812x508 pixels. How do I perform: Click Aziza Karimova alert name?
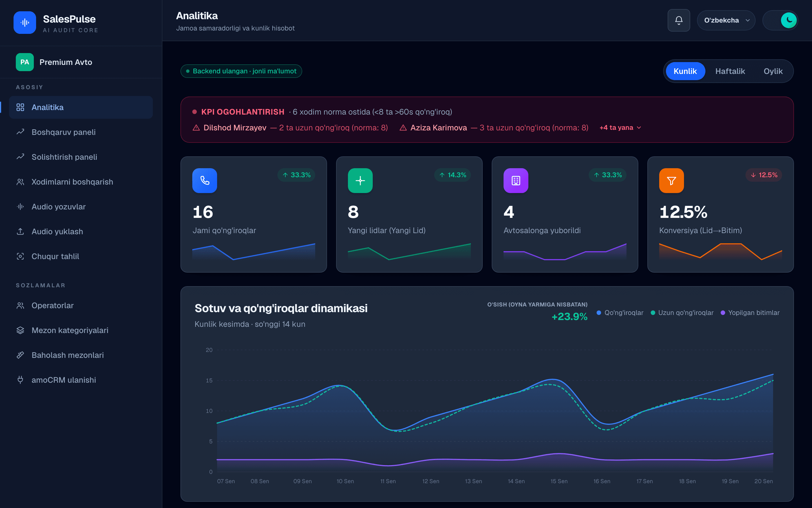click(438, 128)
